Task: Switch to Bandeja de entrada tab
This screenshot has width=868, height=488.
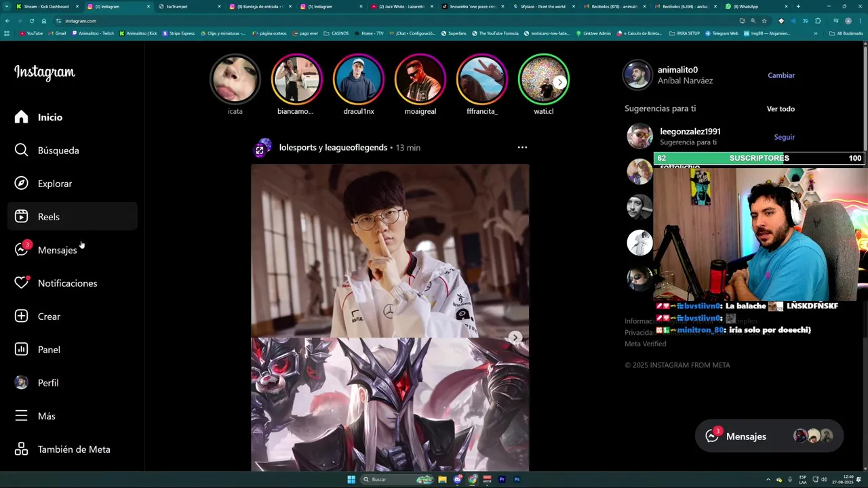Action: (260, 7)
